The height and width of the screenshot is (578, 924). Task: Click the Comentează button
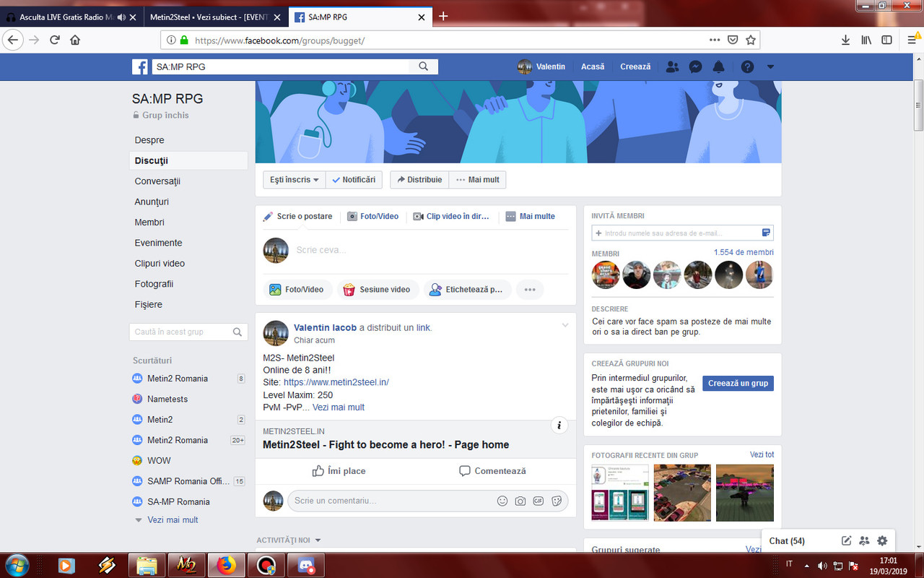pyautogui.click(x=492, y=471)
